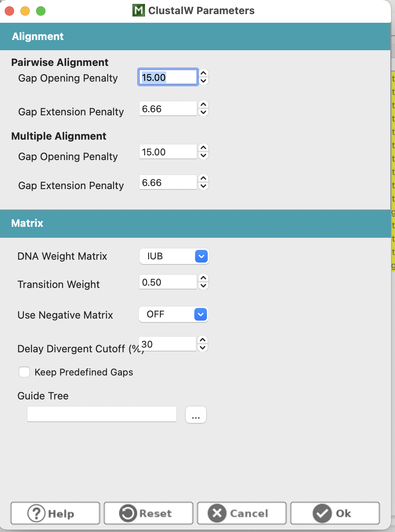The width and height of the screenshot is (395, 532).
Task: Click the MEGA icon in title bar
Action: 139,10
